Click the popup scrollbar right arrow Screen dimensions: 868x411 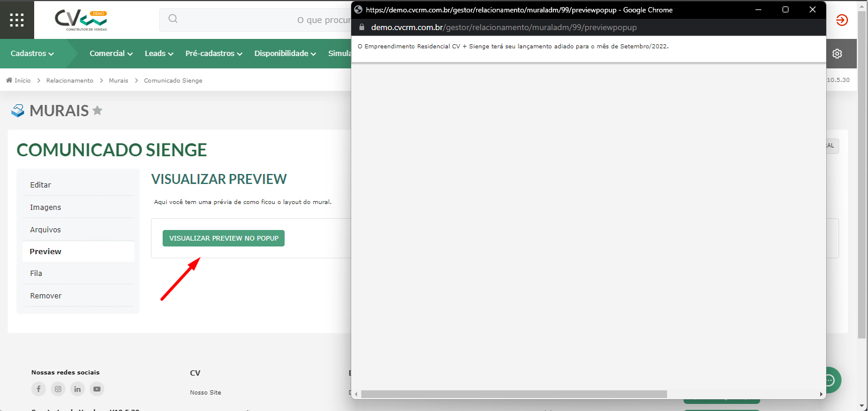821,394
